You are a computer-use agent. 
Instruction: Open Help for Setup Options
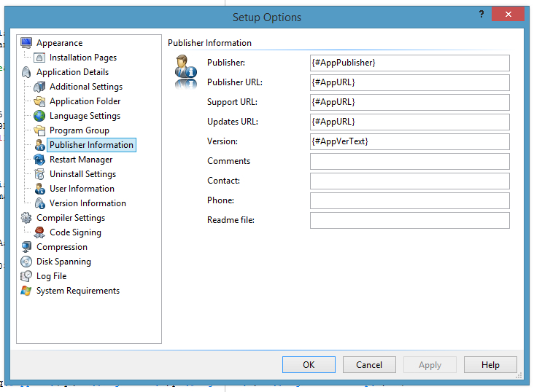coord(490,365)
